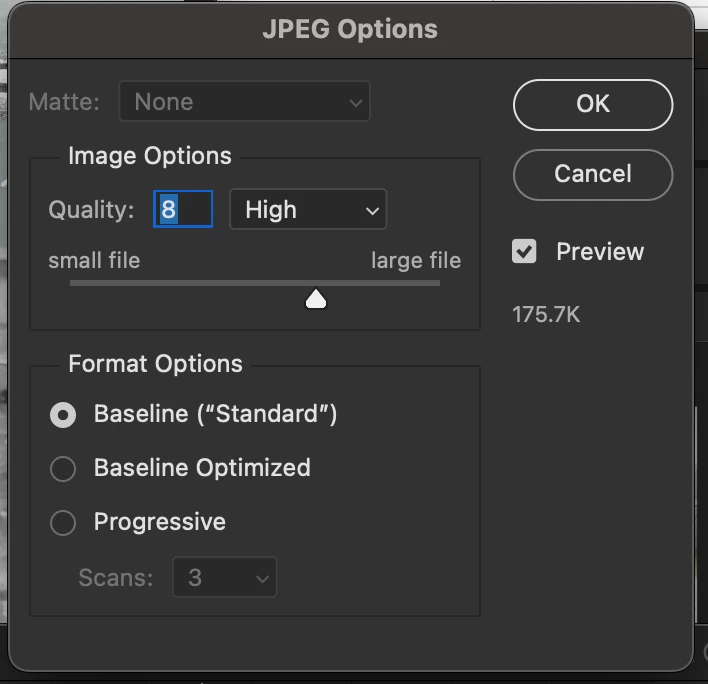708x684 pixels.
Task: Click the "small file" slider label
Action: tap(94, 261)
